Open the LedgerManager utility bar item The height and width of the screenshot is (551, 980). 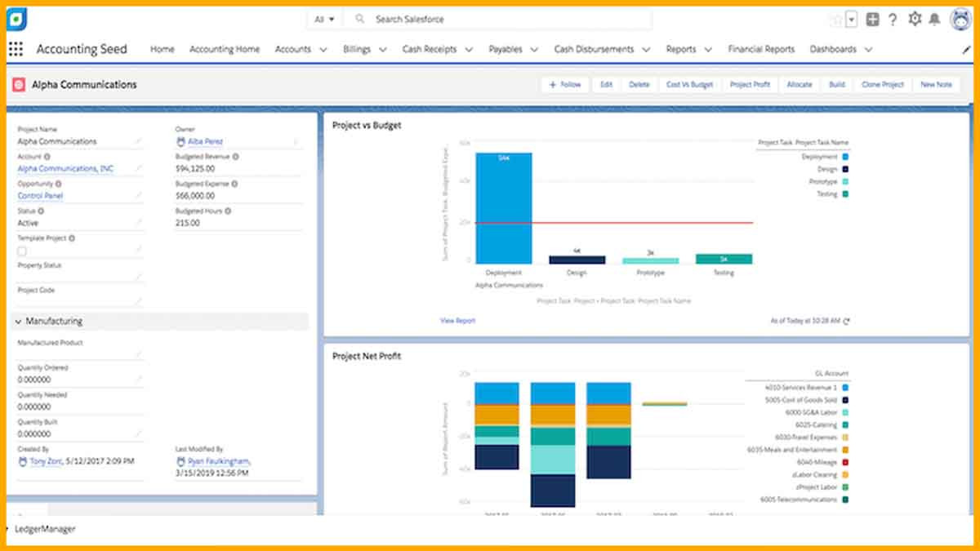(45, 529)
